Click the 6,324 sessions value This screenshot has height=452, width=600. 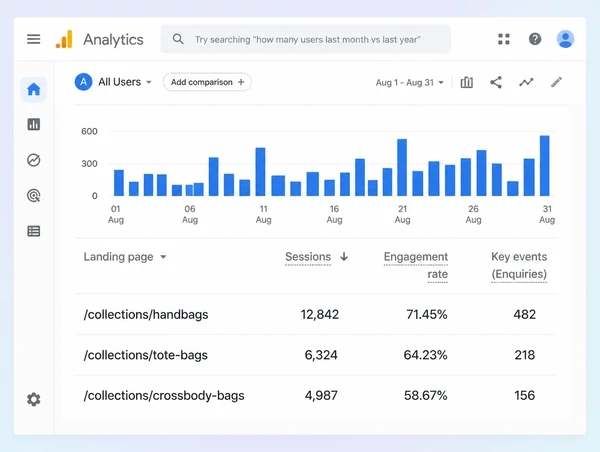point(321,355)
